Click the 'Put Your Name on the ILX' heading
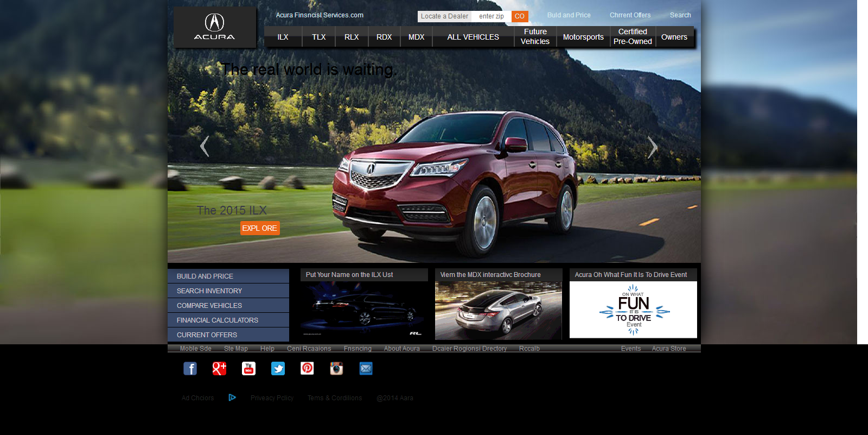Viewport: 868px width, 435px height. 349,275
